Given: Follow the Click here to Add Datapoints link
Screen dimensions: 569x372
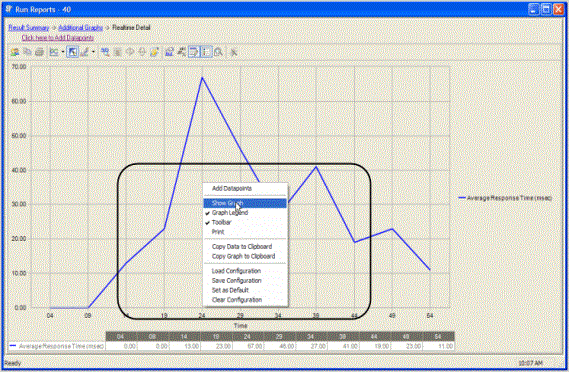Looking at the screenshot, I should (58, 38).
